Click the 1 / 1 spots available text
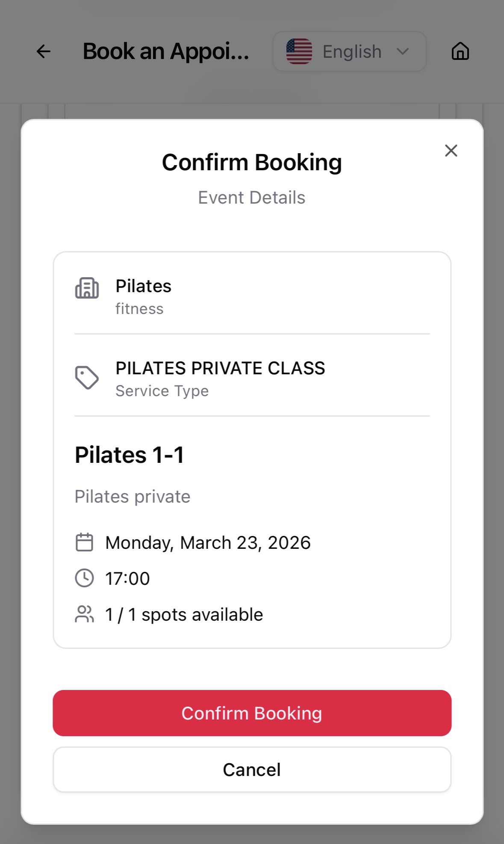Screen dimensions: 504x844 click(x=184, y=614)
